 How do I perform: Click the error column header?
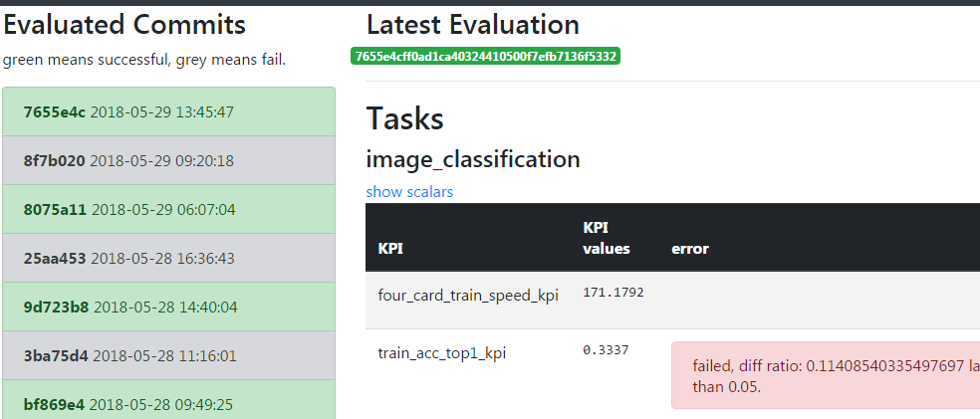(x=690, y=249)
